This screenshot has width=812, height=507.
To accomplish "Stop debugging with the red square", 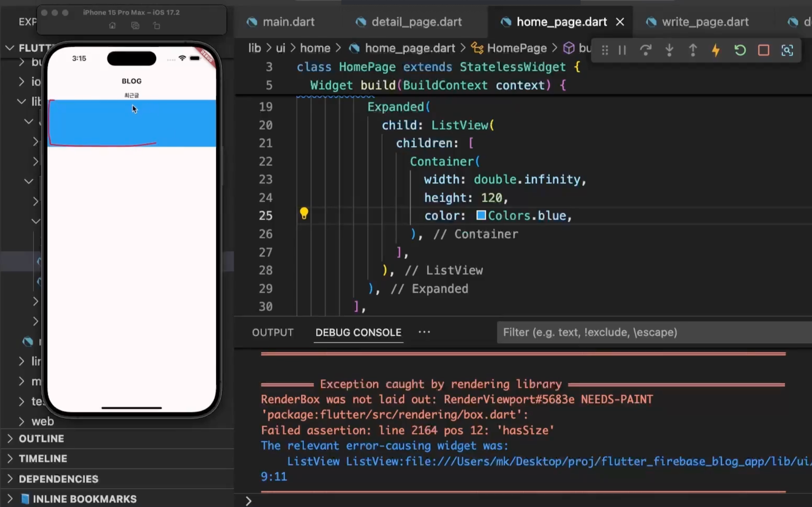I will pyautogui.click(x=764, y=50).
